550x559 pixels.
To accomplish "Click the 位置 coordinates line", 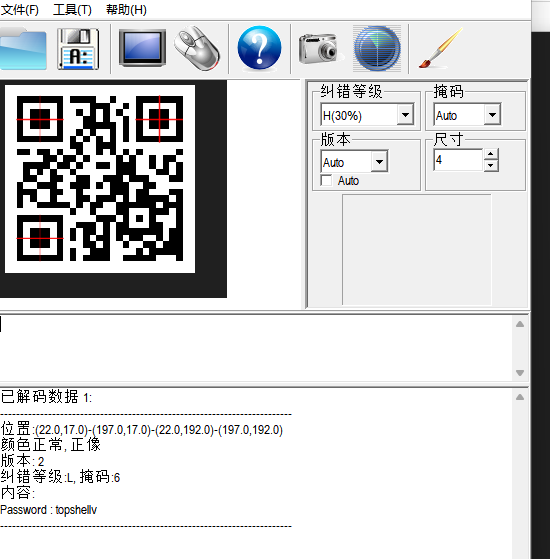I will click(x=142, y=429).
